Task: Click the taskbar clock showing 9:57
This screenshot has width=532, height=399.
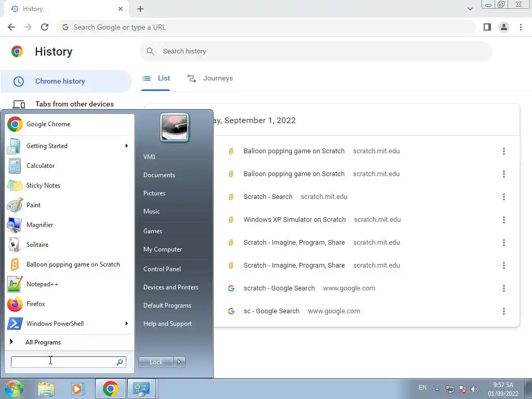Action: coord(503,389)
